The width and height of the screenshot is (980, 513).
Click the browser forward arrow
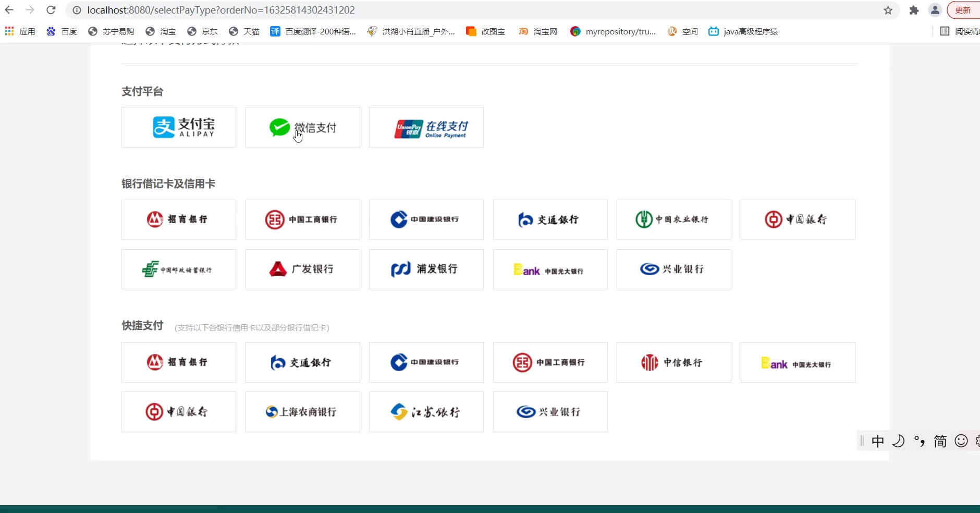(x=30, y=10)
